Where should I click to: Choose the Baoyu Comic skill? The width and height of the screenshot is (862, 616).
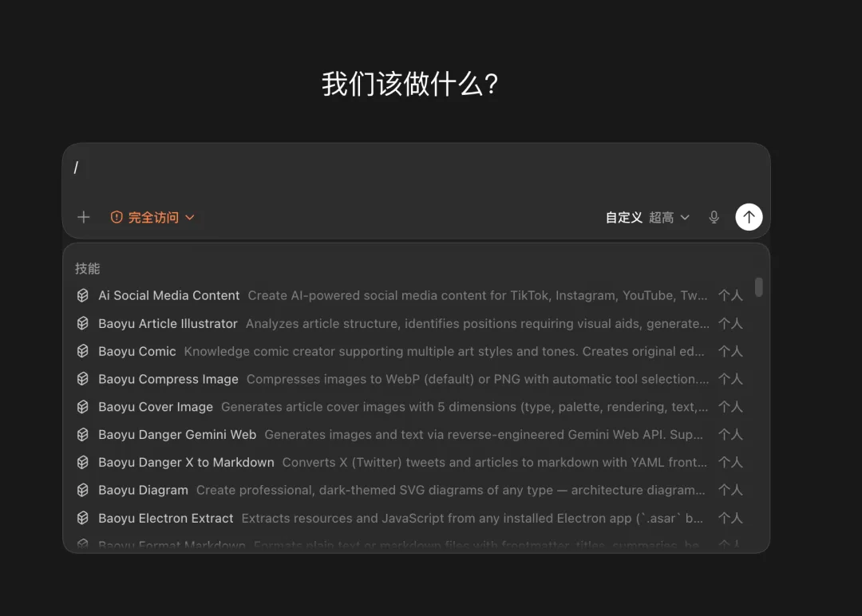(x=409, y=351)
